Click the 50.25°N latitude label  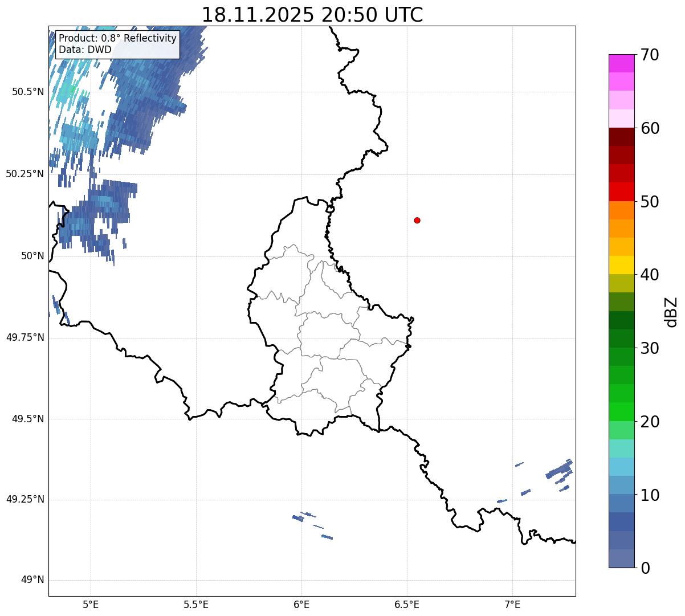25,174
